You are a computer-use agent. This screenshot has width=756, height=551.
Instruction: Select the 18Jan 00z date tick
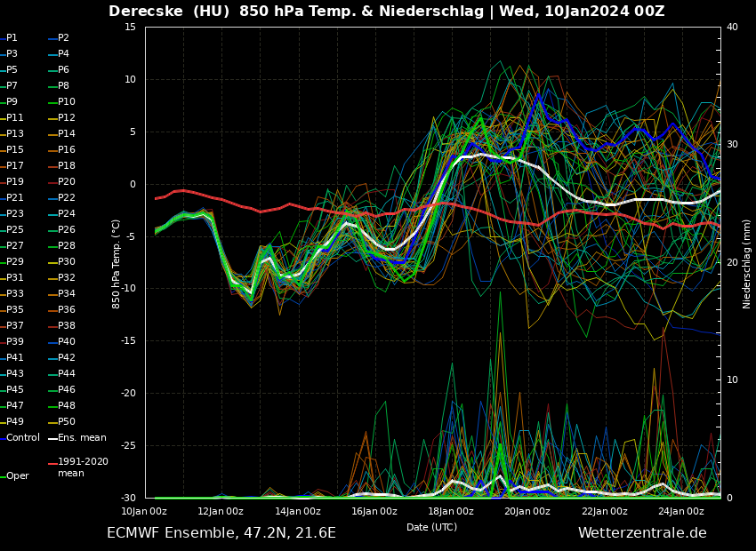(x=451, y=511)
